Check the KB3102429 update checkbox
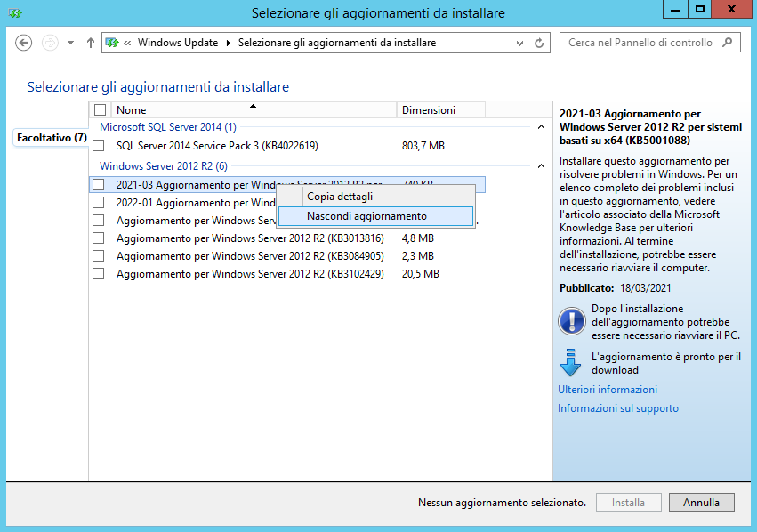 (x=99, y=274)
